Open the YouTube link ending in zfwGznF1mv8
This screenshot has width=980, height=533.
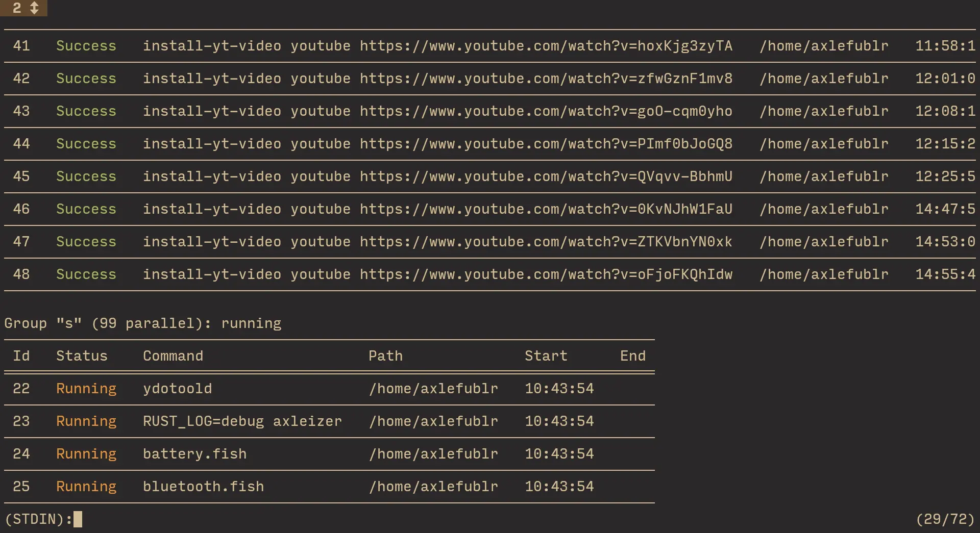[x=546, y=79]
